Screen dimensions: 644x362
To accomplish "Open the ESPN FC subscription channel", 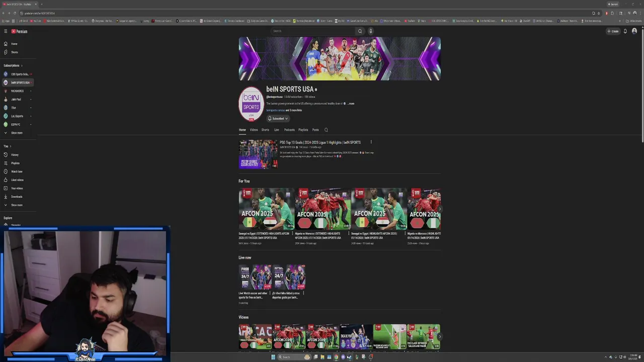I will pyautogui.click(x=17, y=124).
